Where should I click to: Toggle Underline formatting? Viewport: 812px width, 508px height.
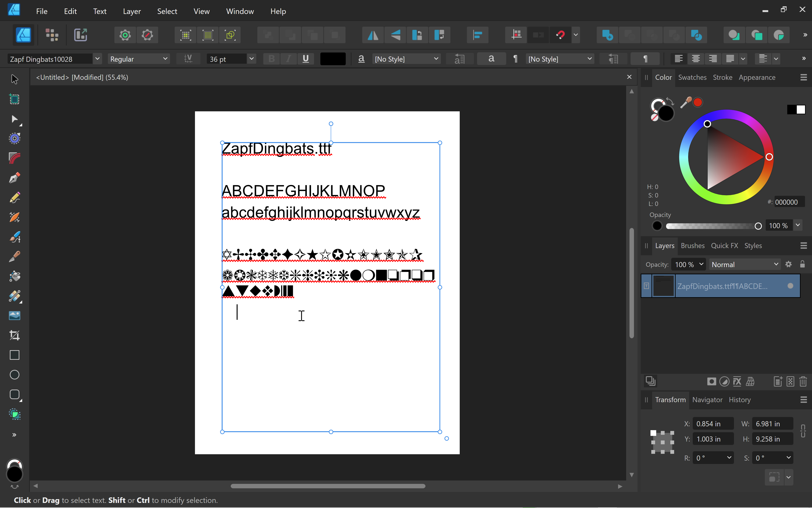(x=305, y=59)
